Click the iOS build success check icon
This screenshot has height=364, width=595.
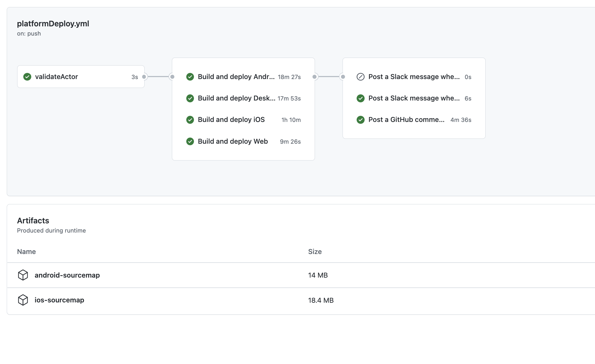coord(190,120)
